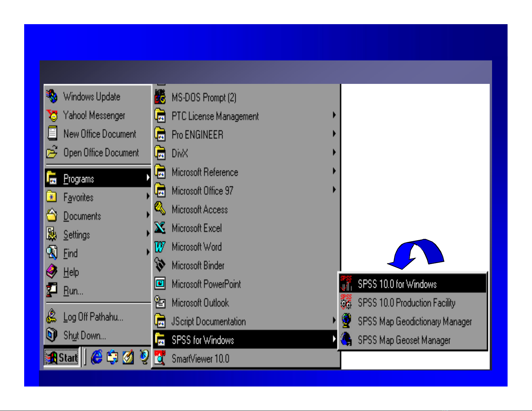Image resolution: width=532 pixels, height=411 pixels.
Task: Click the Favorites folder icon
Action: point(51,197)
